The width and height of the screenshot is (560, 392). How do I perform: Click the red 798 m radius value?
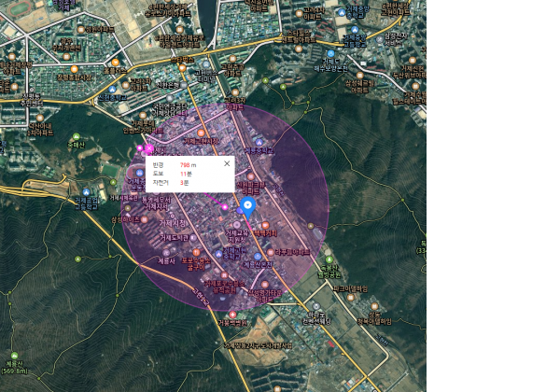click(188, 164)
